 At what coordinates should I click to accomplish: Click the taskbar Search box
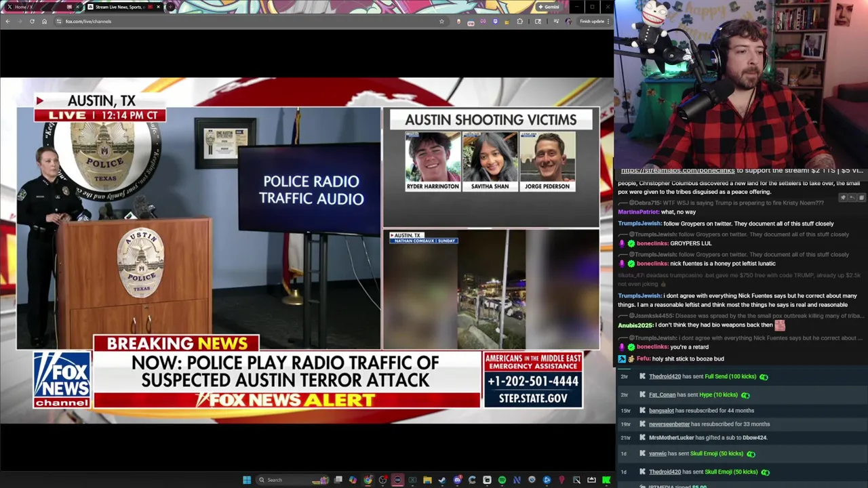[x=293, y=480]
